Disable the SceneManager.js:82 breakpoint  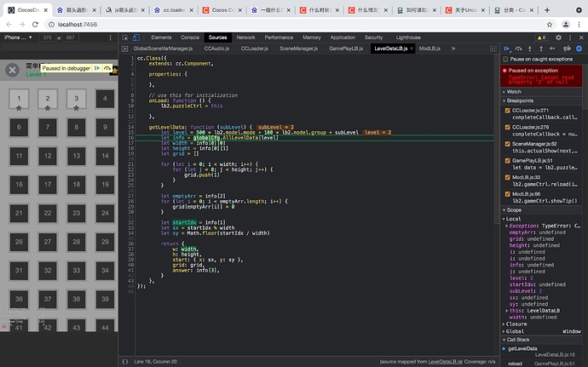coord(508,146)
